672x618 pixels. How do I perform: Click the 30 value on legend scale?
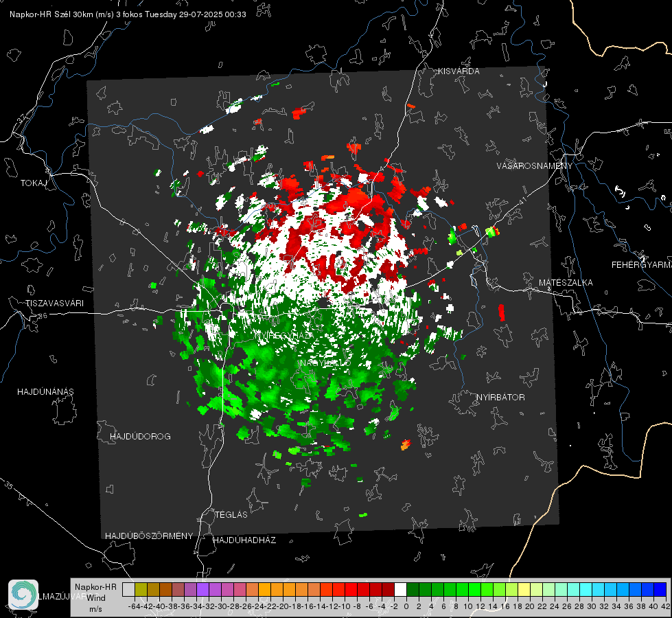click(592, 606)
